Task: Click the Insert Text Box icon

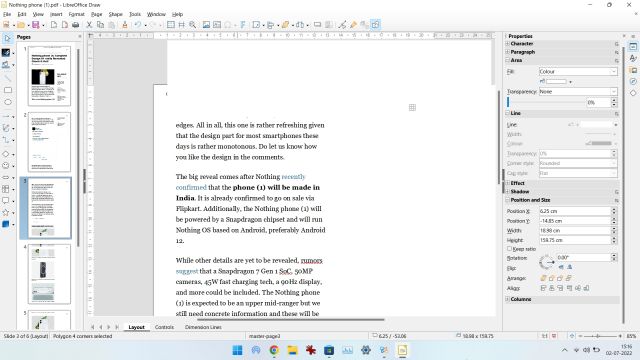Action: [x=217, y=25]
